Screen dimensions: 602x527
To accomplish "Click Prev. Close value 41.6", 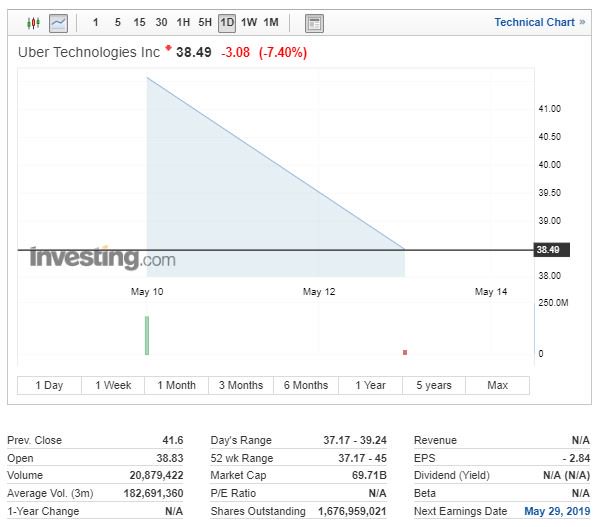I will point(173,440).
